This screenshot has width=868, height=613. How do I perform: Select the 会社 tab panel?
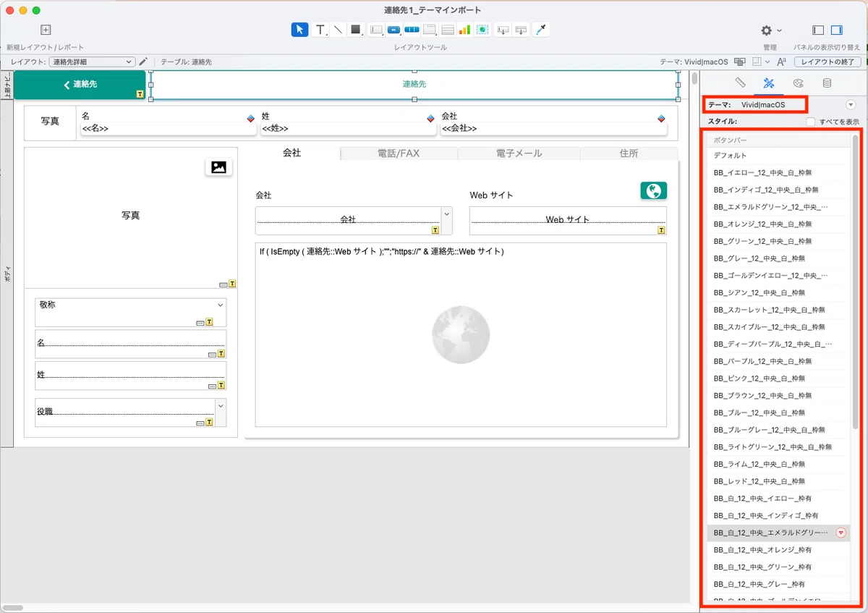tap(292, 153)
